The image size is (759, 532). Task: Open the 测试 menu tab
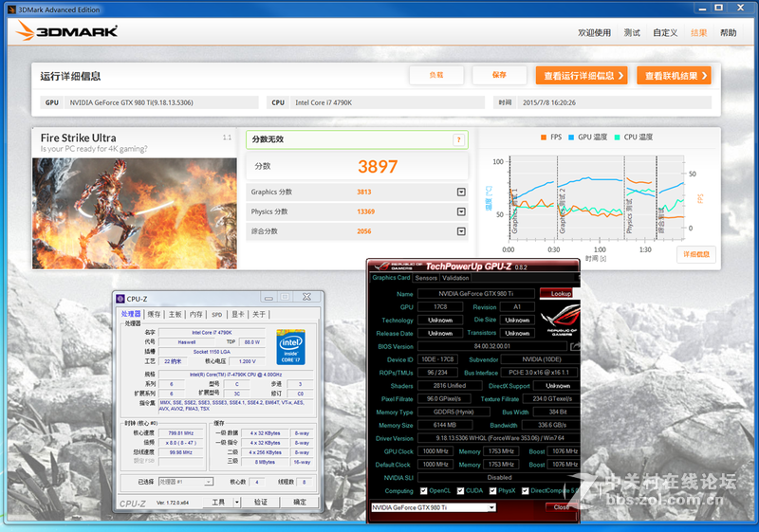(x=632, y=33)
